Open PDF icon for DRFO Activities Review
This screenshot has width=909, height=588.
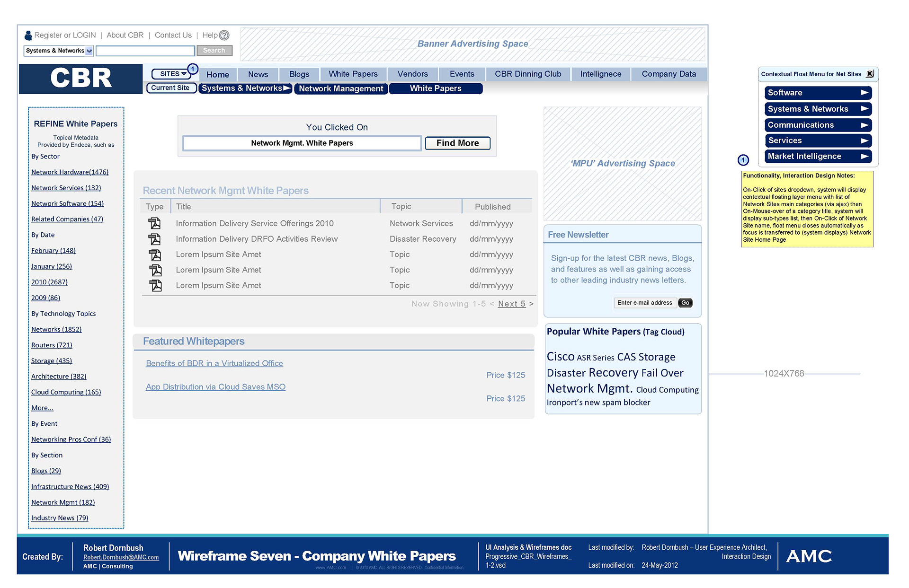[x=155, y=239]
